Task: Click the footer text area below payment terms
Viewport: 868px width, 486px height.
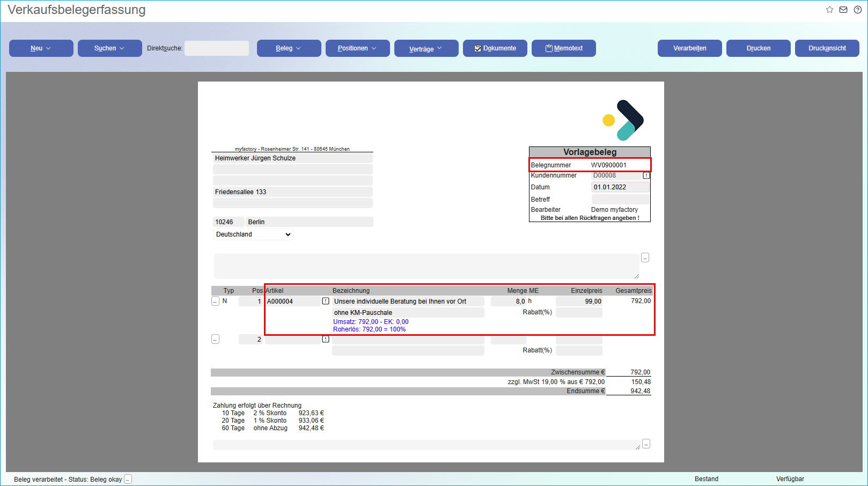Action: [x=426, y=445]
